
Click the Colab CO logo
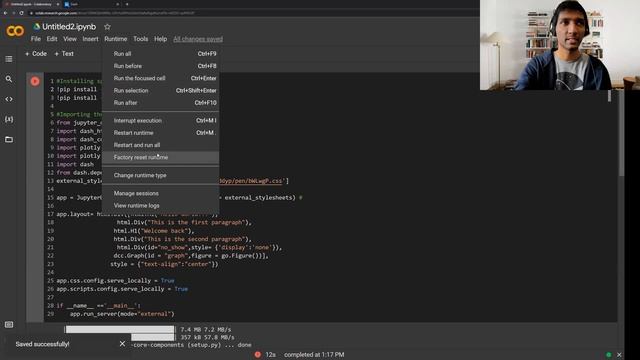(x=15, y=31)
